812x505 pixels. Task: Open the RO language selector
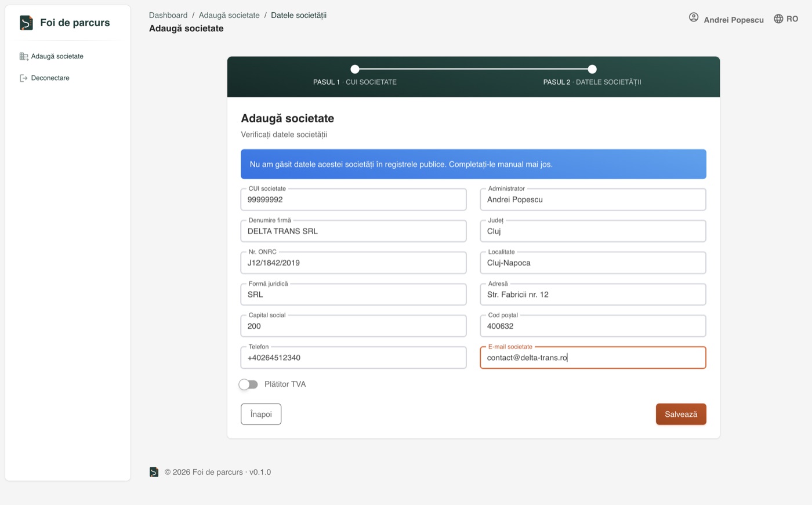click(786, 19)
